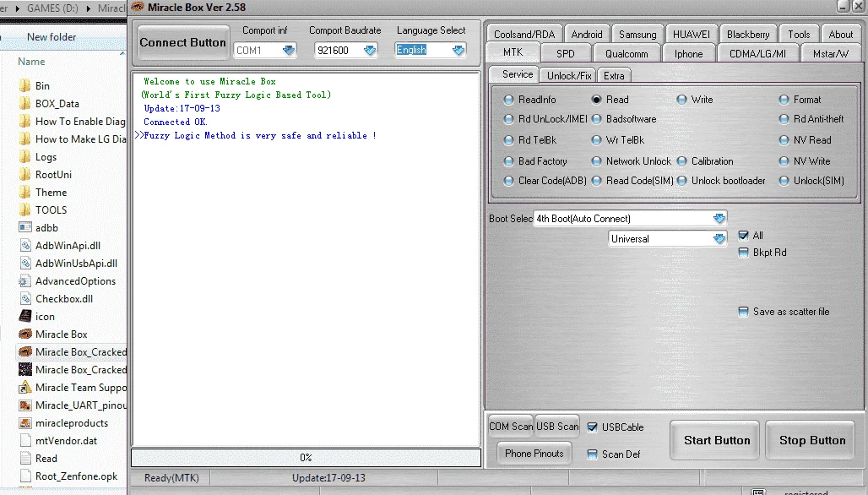Screen dimensions: 868x495
Task: Click the How To Enable Diag folder icon
Action: click(25, 122)
